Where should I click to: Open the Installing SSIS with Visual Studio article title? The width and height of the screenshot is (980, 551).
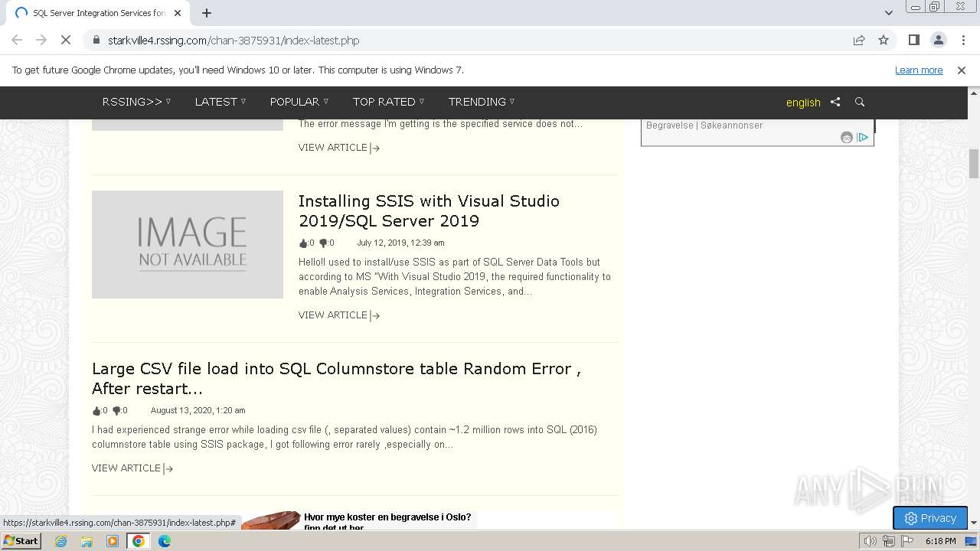pos(429,211)
